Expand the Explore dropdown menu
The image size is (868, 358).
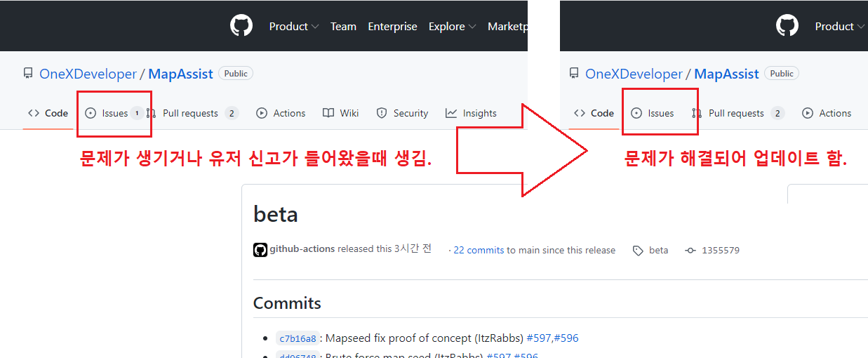[x=453, y=27]
